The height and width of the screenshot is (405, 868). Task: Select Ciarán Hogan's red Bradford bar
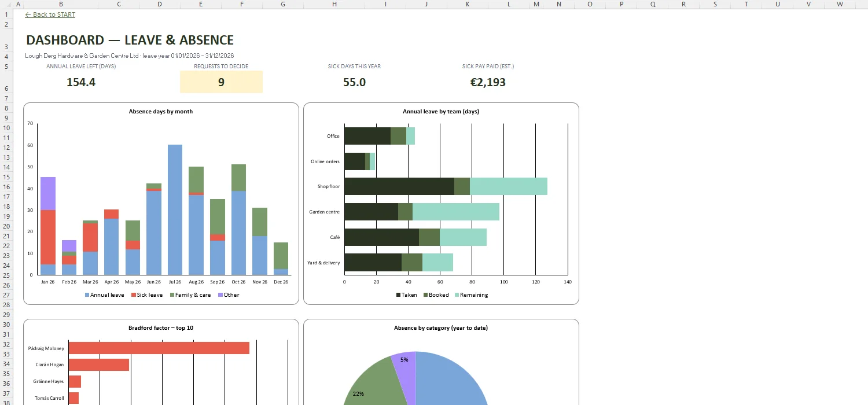point(99,365)
